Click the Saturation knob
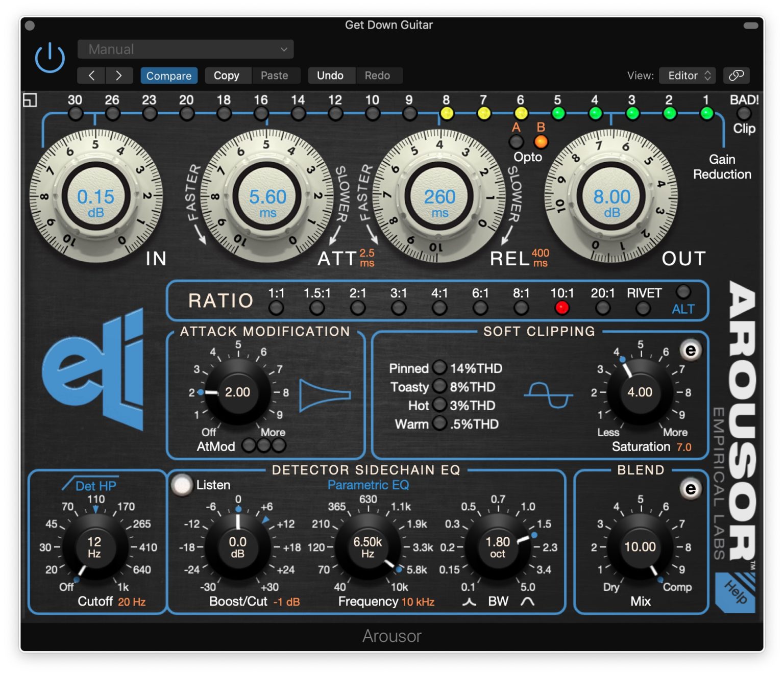 [x=640, y=392]
